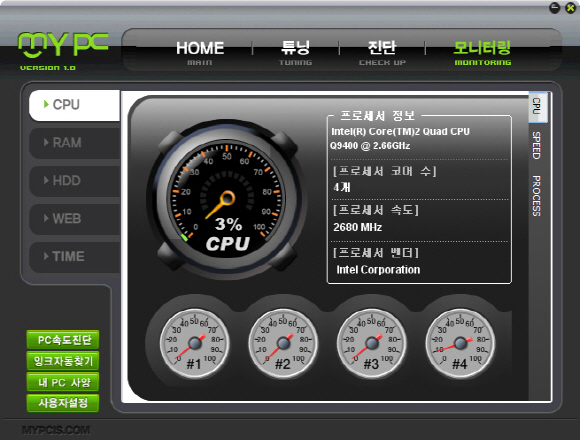
Task: Expand the RAM sidebar section
Action: (74, 143)
